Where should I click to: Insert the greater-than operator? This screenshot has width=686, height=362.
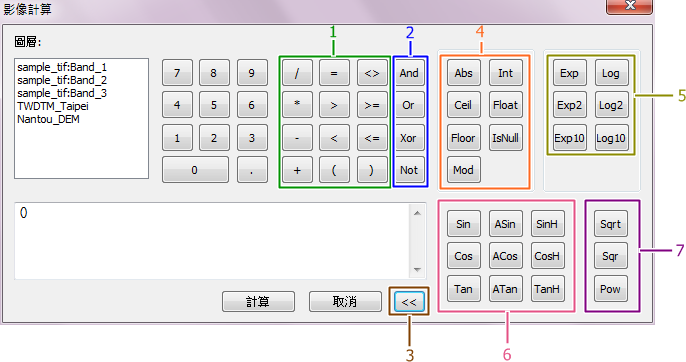click(334, 105)
